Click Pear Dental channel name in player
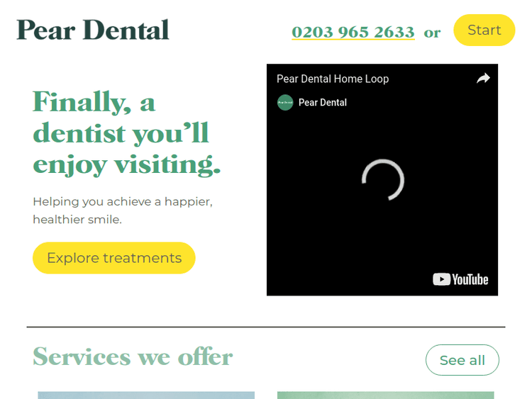The height and width of the screenshot is (399, 532). [322, 102]
